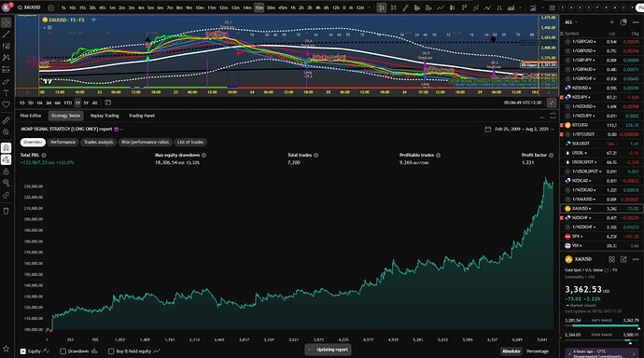
Task: Click the heart favorites icon in left toolbar
Action: [x=7, y=104]
